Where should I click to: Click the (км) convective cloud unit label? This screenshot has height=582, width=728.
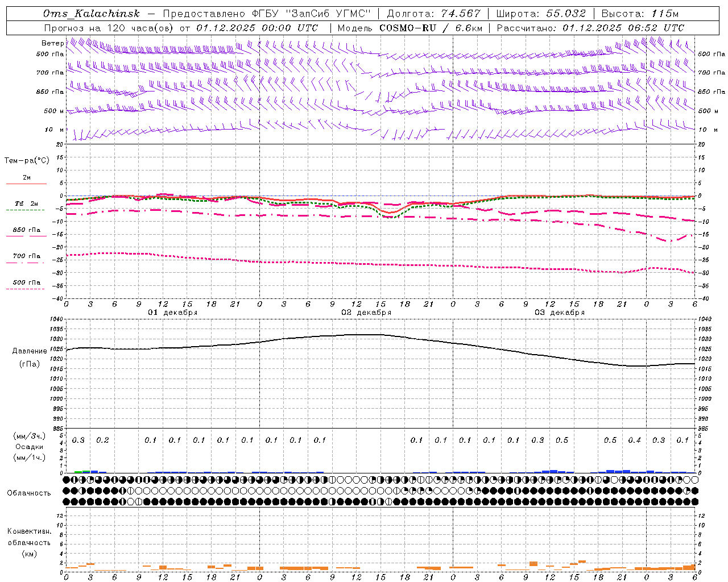click(29, 554)
